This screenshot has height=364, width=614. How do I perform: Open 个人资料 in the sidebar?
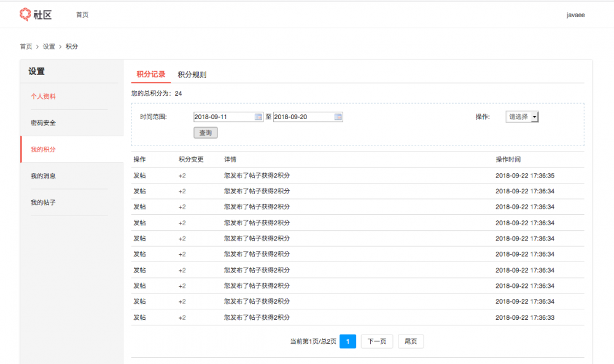(x=44, y=96)
